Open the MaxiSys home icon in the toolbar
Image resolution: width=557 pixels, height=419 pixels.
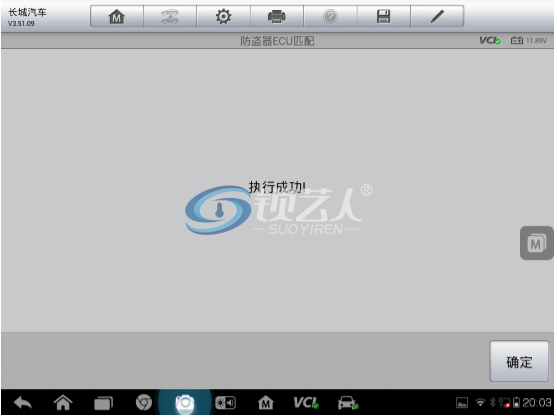click(x=117, y=16)
